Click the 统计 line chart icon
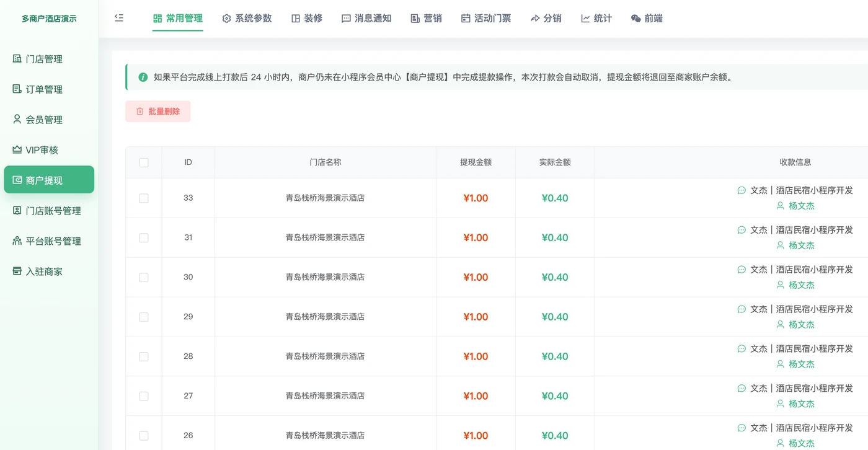868x450 pixels. [585, 19]
